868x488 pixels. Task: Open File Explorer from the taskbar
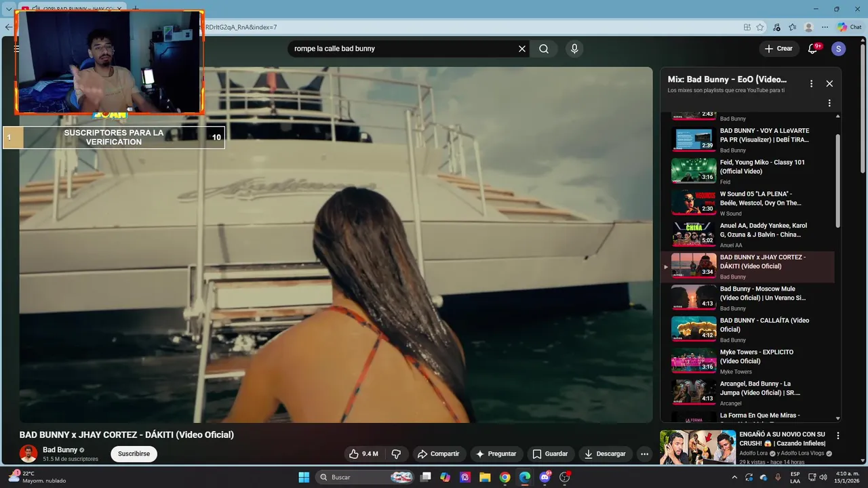[485, 477]
